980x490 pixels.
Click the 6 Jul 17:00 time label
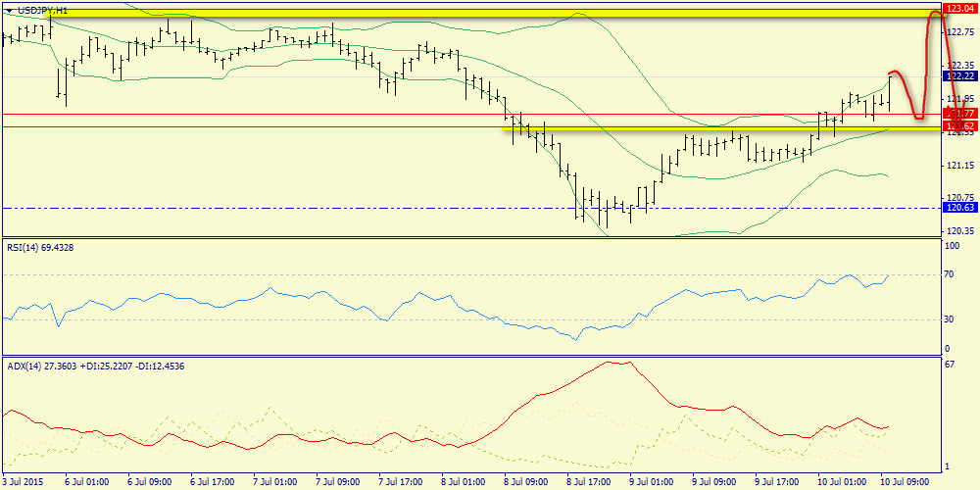[x=212, y=482]
